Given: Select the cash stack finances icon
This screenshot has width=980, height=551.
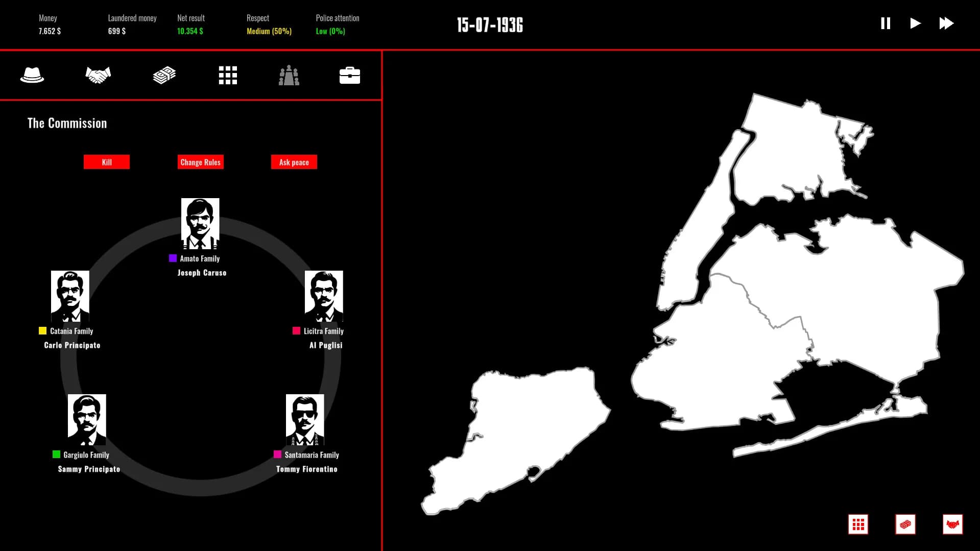Looking at the screenshot, I should coord(164,75).
